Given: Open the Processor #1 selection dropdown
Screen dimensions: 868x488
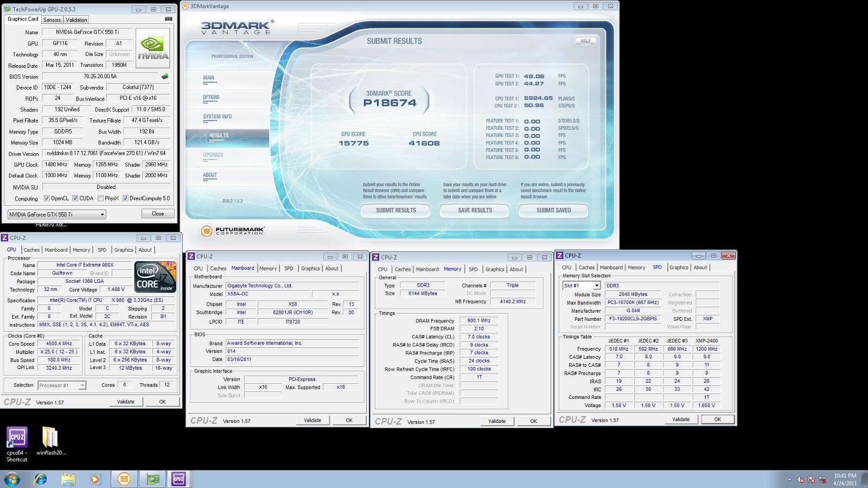Looking at the screenshot, I should click(x=62, y=385).
